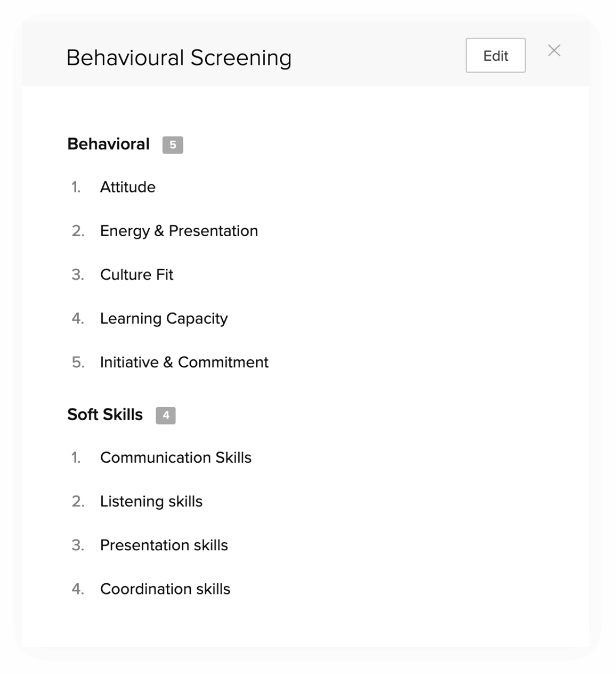Click the Attitude list item
This screenshot has height=675, width=616.
click(x=128, y=187)
